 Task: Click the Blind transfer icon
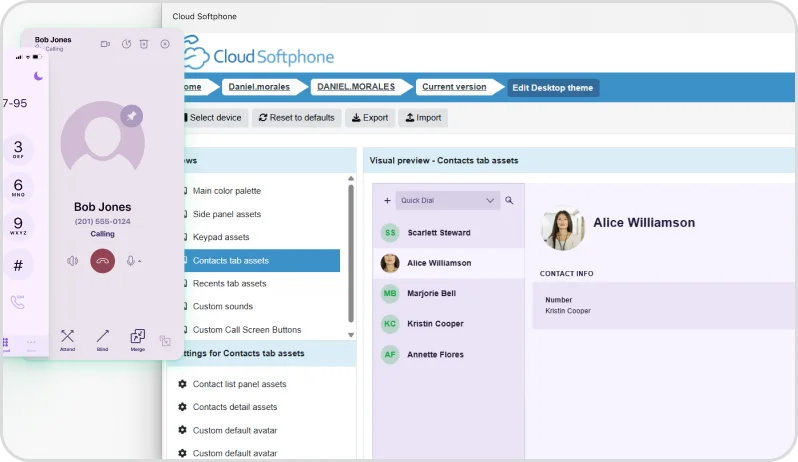coord(102,337)
